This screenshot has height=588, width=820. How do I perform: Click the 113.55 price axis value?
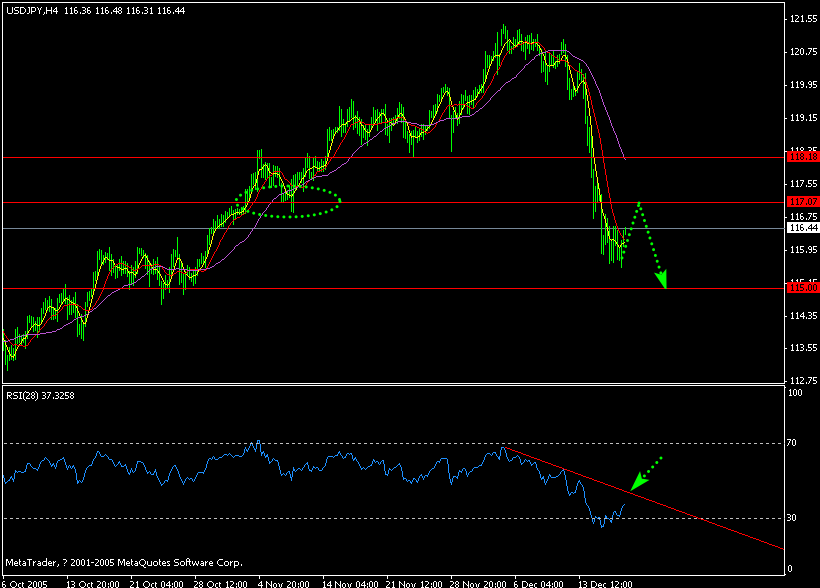click(x=803, y=348)
